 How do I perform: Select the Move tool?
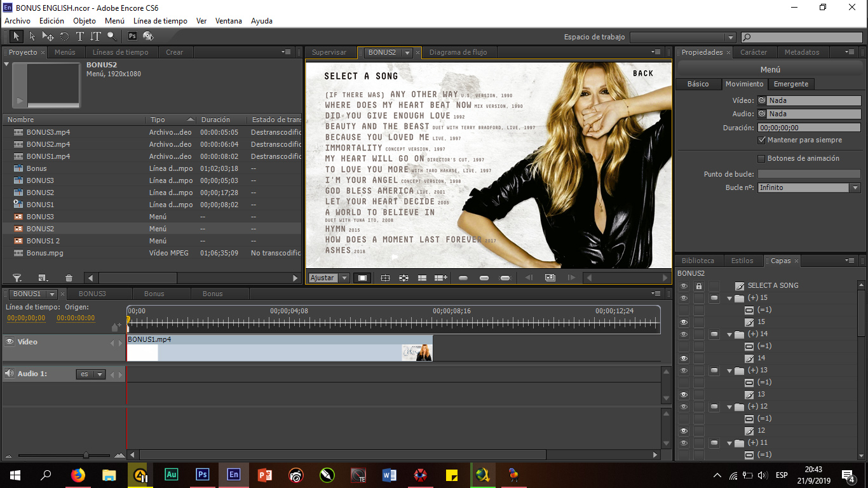48,36
